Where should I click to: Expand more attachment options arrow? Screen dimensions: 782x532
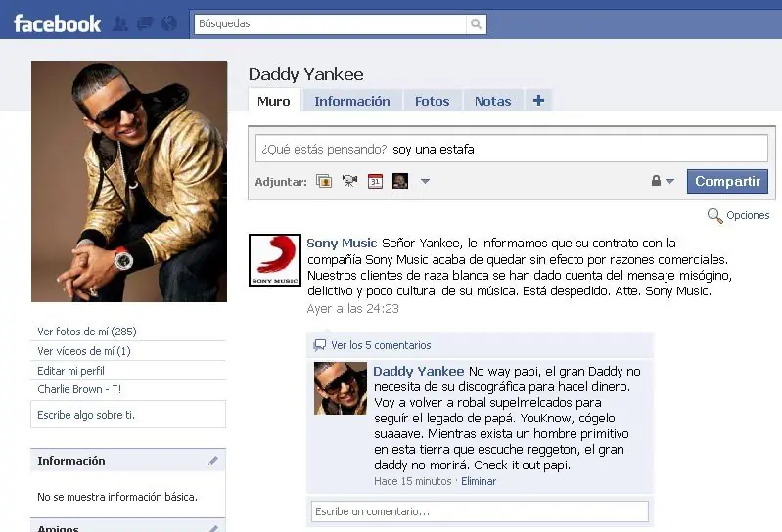coord(425,181)
